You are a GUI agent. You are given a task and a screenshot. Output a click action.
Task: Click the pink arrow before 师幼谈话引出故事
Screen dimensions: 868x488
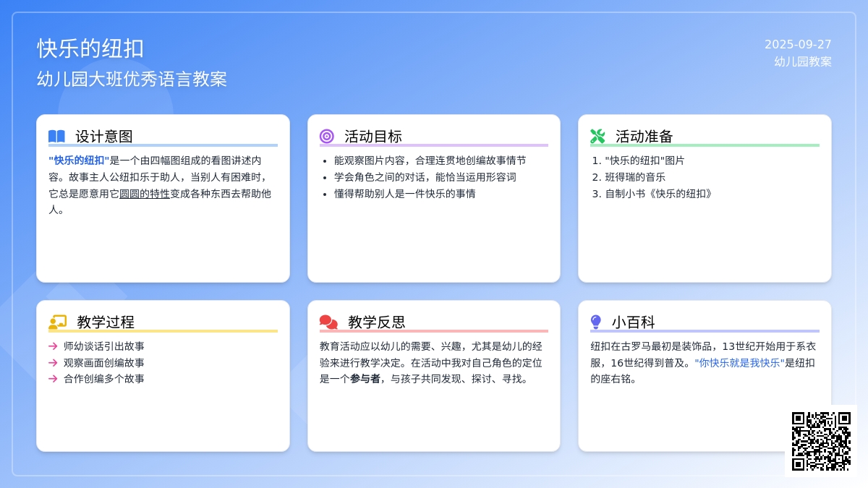(x=53, y=346)
